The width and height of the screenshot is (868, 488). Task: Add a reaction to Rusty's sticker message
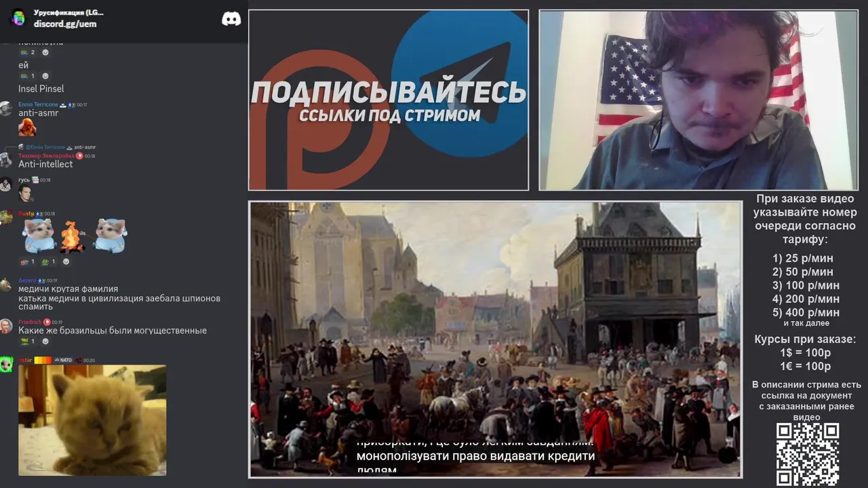tap(66, 262)
